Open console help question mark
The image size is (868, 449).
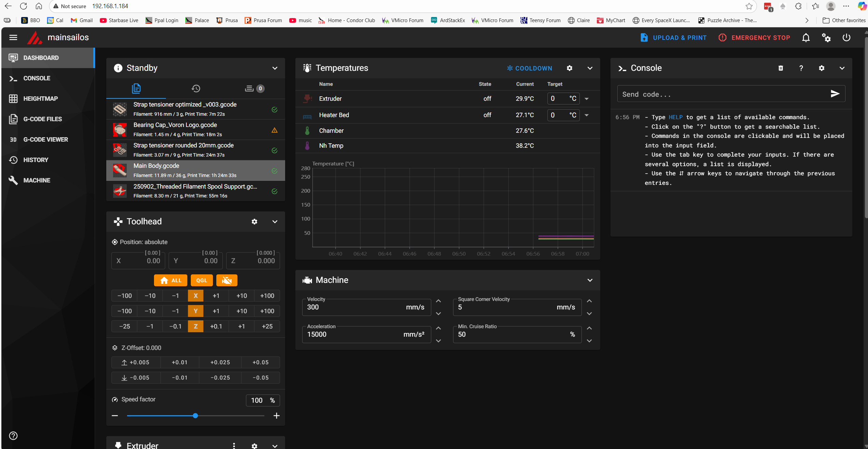pyautogui.click(x=801, y=68)
